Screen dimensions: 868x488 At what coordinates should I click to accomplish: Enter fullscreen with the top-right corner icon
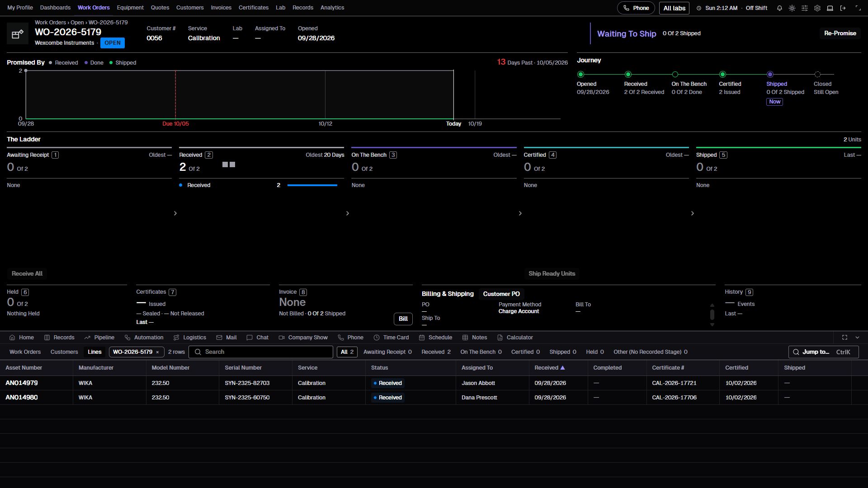(x=858, y=8)
